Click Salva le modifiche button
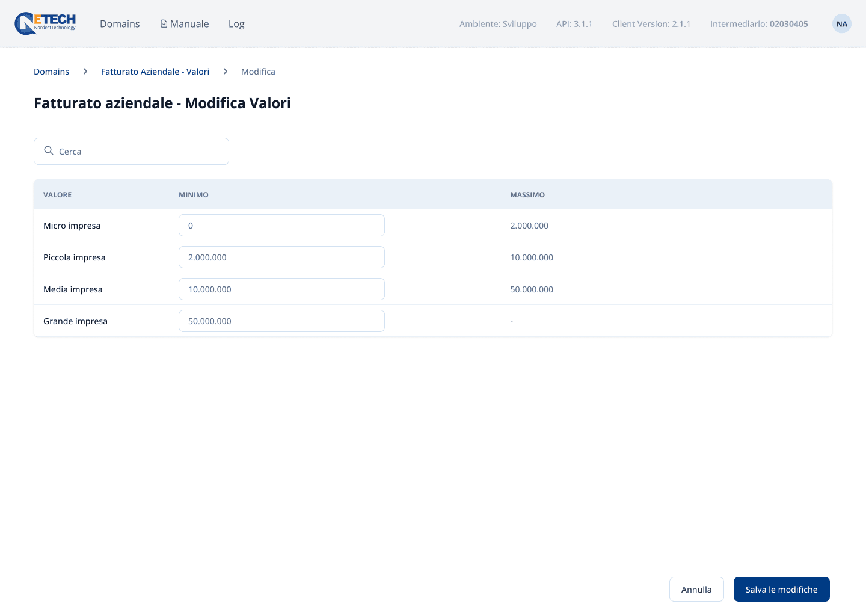The width and height of the screenshot is (866, 616). 781,590
